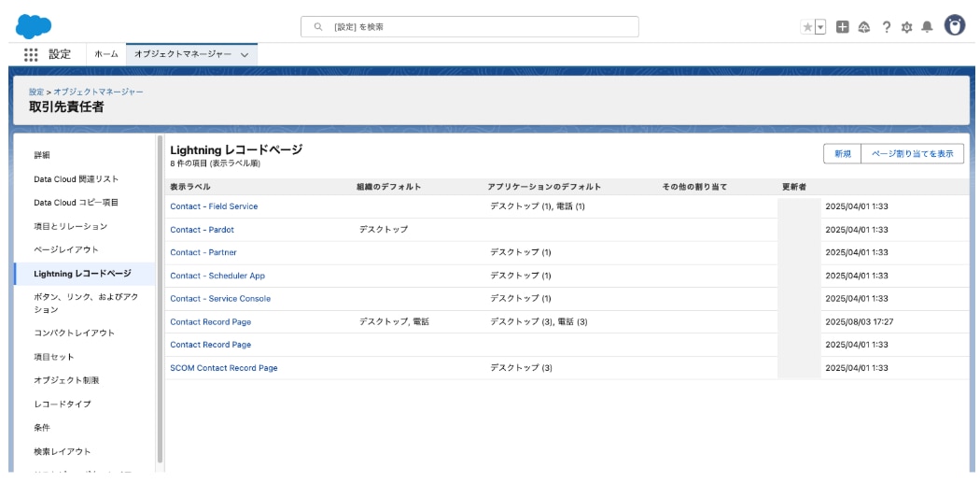Expand the オブジェクトマネージャー tab chevron

(x=245, y=55)
